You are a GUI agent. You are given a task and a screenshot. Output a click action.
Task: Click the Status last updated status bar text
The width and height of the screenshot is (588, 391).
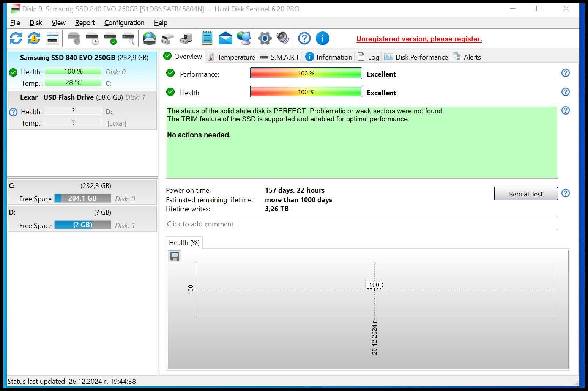[72, 382]
